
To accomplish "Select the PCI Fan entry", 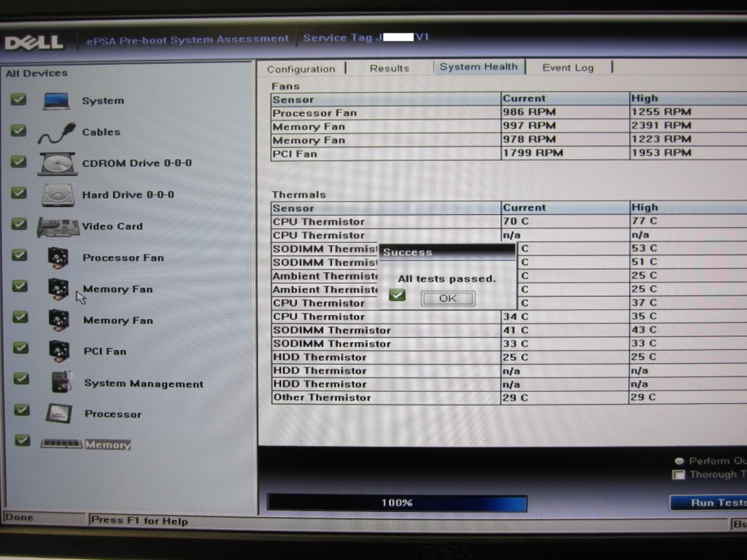I will click(105, 351).
